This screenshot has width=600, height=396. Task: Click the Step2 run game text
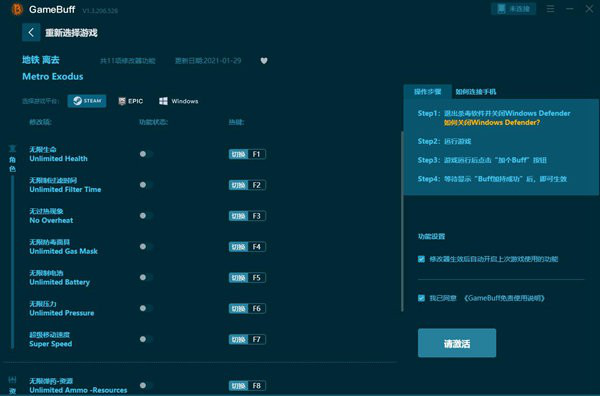click(x=444, y=141)
